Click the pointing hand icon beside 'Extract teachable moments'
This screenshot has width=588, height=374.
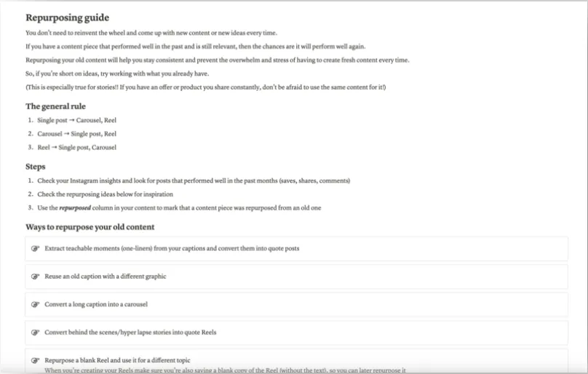coord(35,248)
